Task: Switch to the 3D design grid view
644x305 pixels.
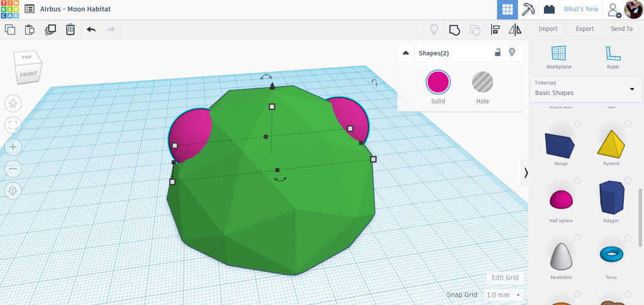Action: (x=508, y=9)
